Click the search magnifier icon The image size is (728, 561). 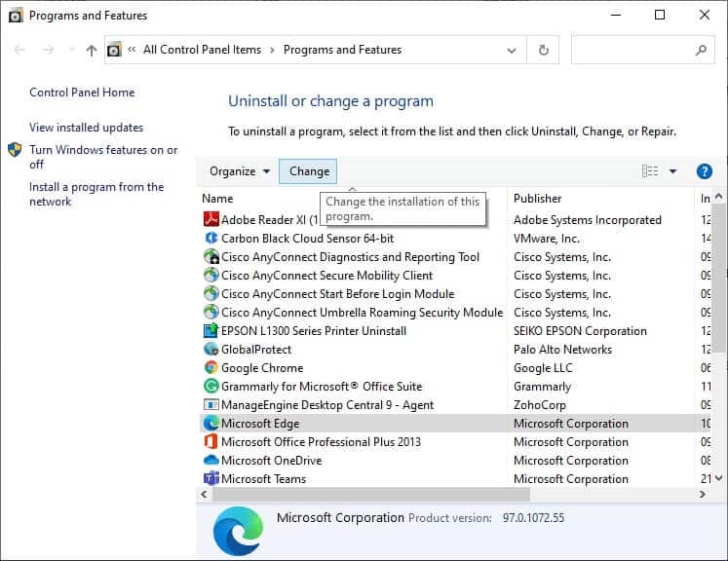(x=701, y=50)
